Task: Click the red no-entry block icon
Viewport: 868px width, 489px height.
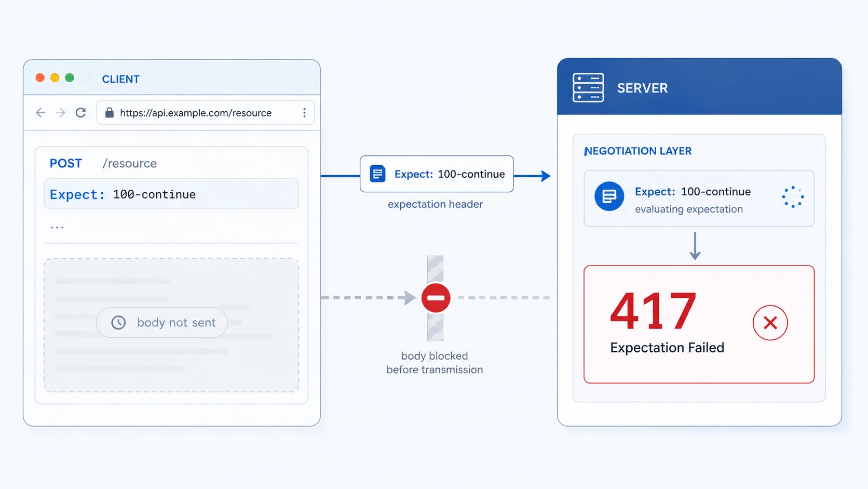Action: [x=436, y=298]
